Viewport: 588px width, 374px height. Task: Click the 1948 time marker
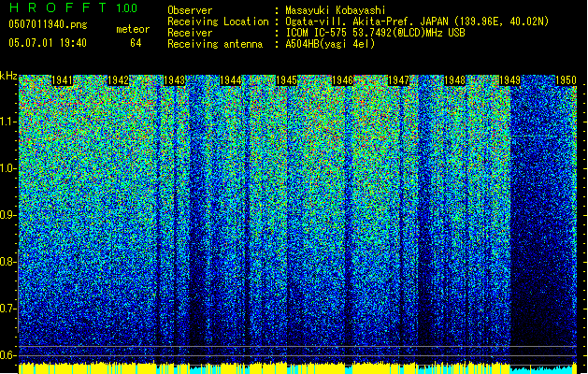click(x=454, y=80)
